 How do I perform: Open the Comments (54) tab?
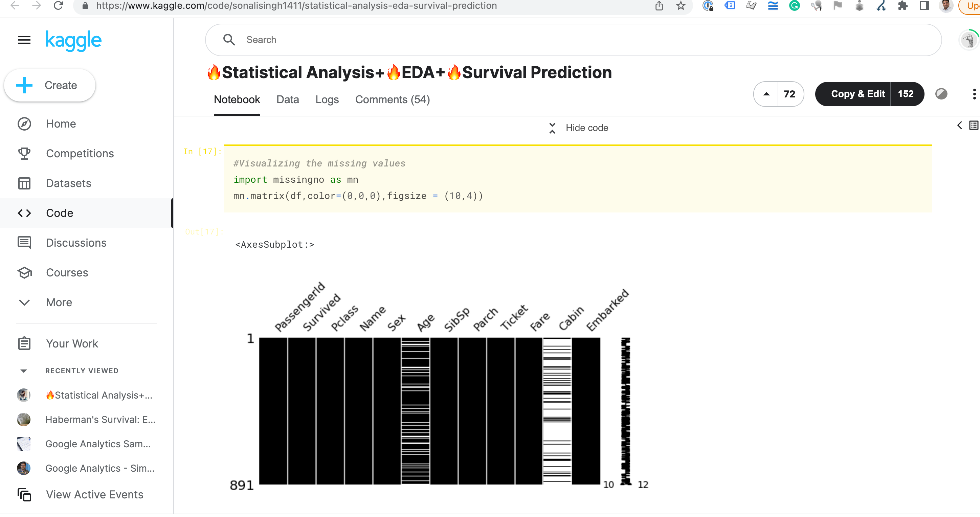click(392, 100)
